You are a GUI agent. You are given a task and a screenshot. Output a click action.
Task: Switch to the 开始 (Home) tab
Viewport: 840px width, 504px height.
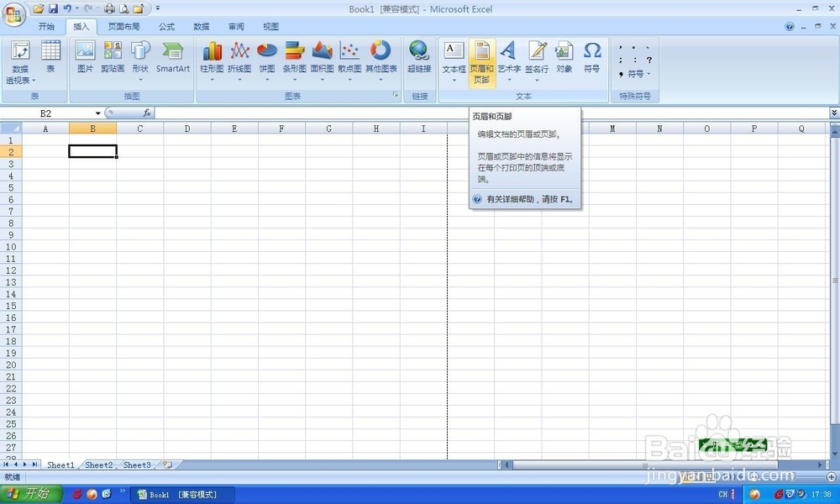pos(46,26)
